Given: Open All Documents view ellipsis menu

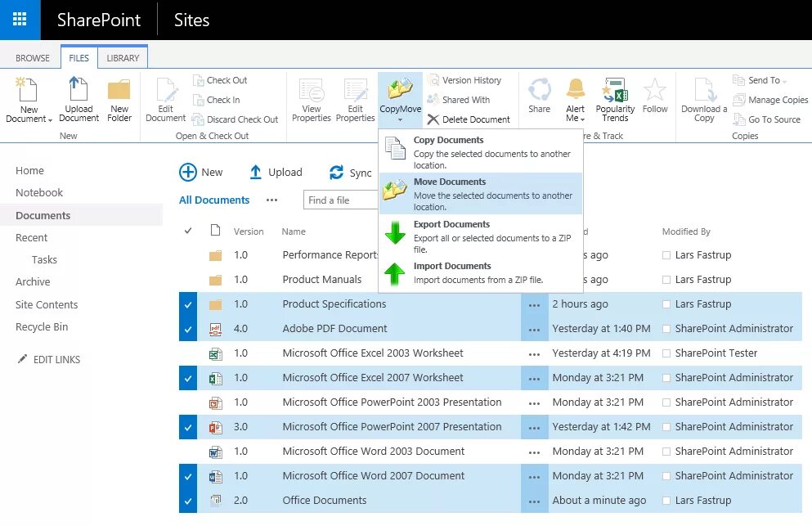Looking at the screenshot, I should tap(271, 200).
